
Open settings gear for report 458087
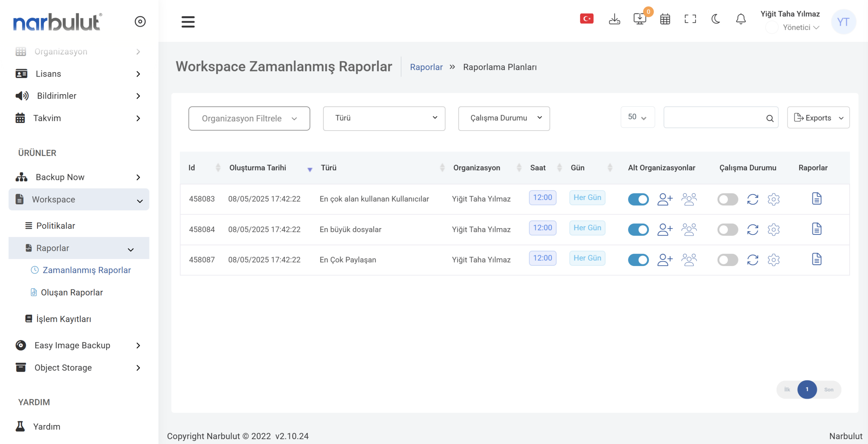[x=773, y=260]
